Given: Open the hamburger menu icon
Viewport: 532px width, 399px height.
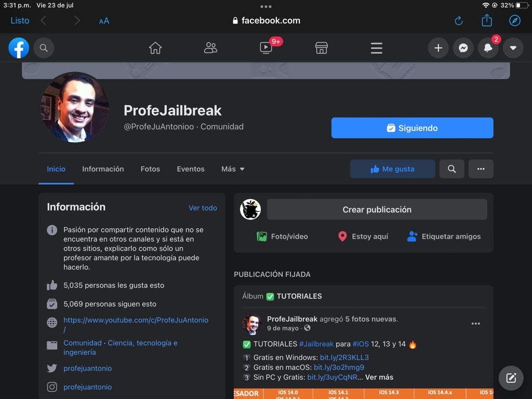Looking at the screenshot, I should click(x=377, y=48).
